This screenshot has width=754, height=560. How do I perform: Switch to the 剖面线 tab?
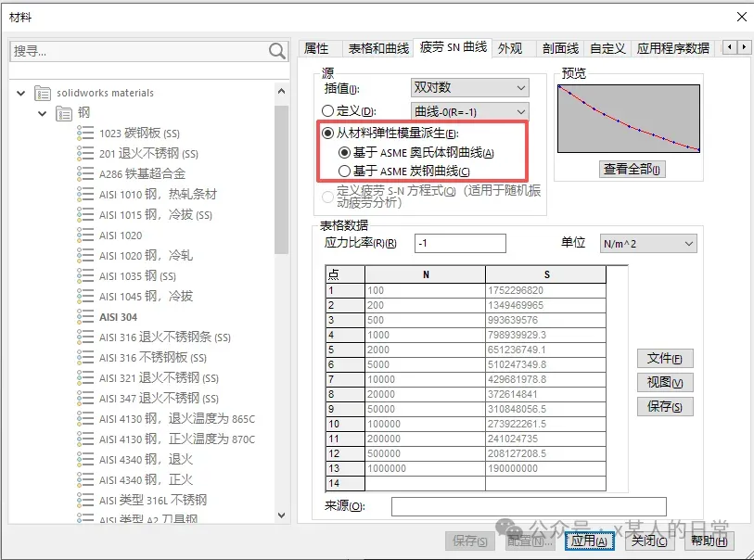click(560, 48)
